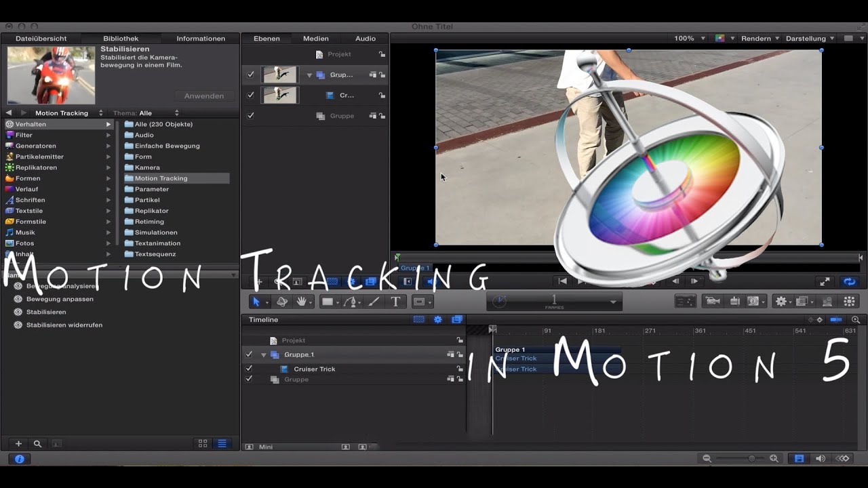Screen dimensions: 868x488
Task: Switch library to list view
Action: click(222, 443)
